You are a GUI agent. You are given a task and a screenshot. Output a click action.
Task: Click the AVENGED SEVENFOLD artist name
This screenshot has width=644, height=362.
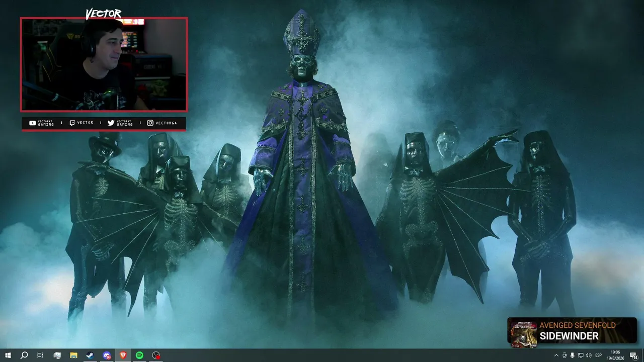coord(578,325)
